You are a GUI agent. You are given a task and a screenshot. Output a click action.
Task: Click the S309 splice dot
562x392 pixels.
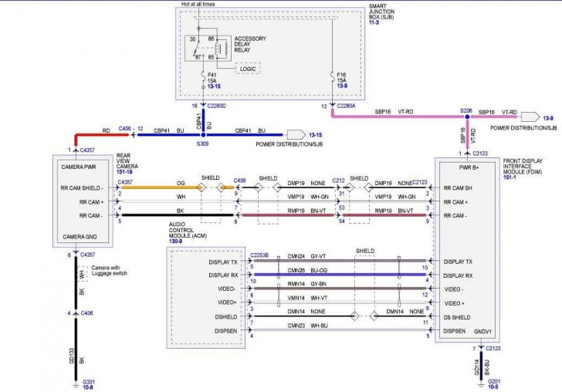click(203, 135)
